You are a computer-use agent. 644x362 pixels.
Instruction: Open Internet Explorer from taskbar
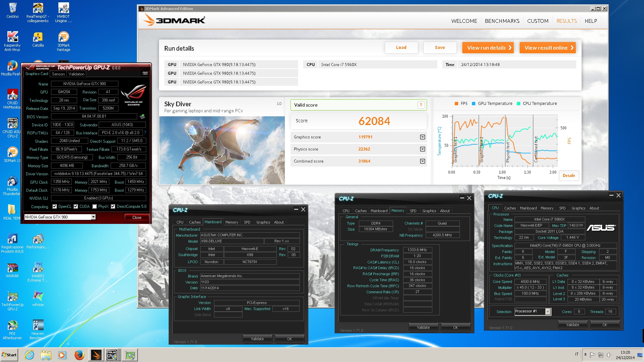coord(30,355)
